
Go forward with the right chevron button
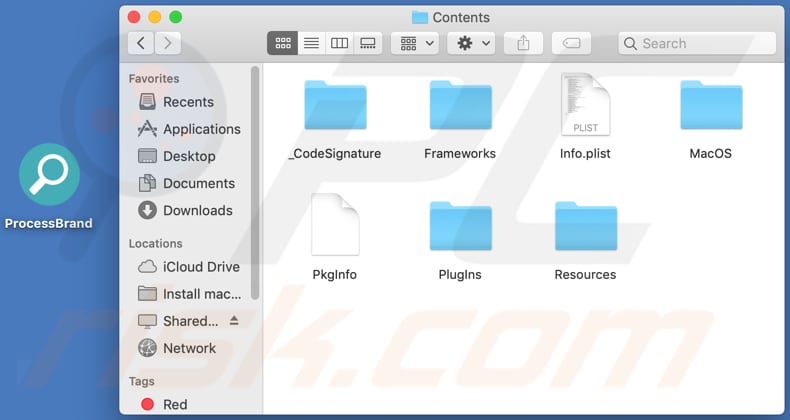[168, 43]
